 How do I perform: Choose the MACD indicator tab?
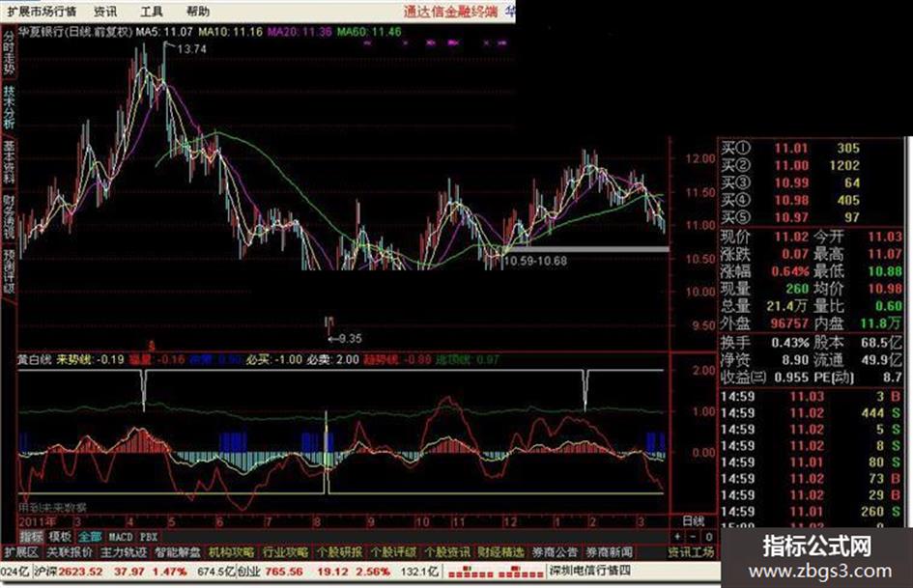[121, 536]
